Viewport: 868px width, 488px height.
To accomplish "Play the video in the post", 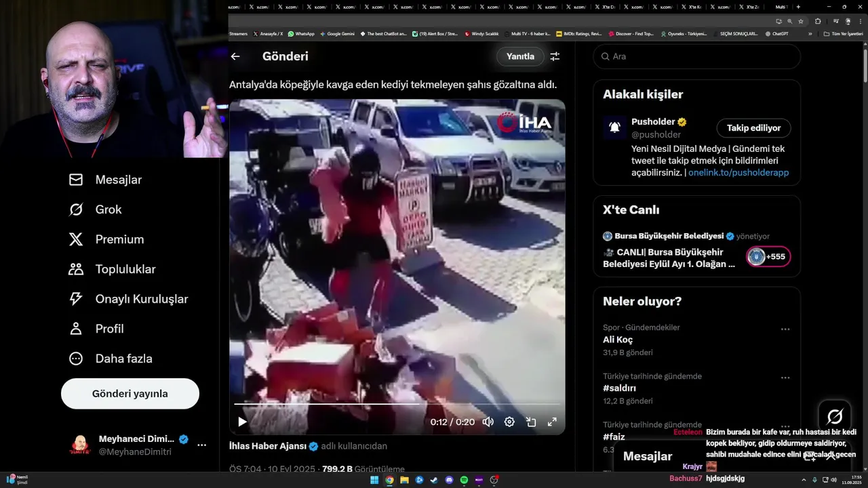I will click(242, 422).
